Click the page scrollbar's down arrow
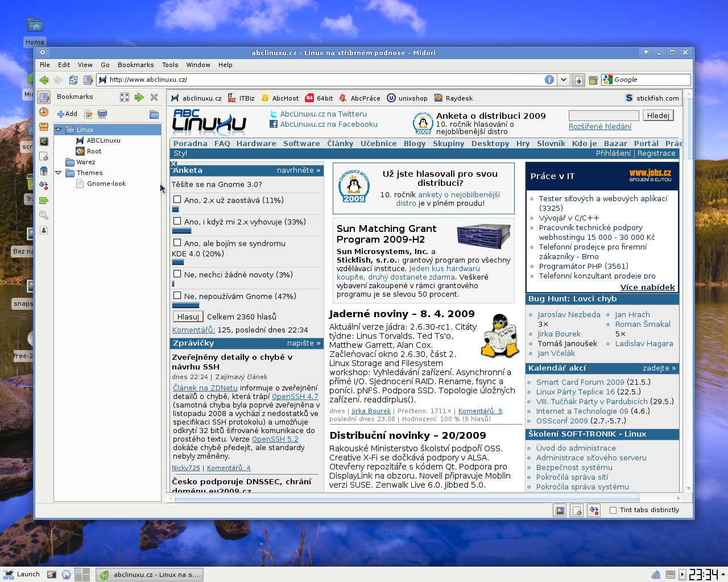 click(x=689, y=488)
